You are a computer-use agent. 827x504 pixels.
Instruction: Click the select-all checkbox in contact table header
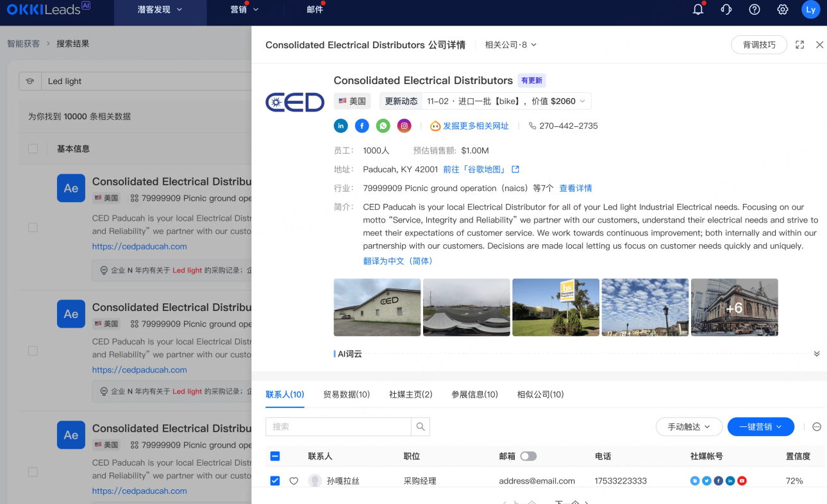click(x=275, y=456)
